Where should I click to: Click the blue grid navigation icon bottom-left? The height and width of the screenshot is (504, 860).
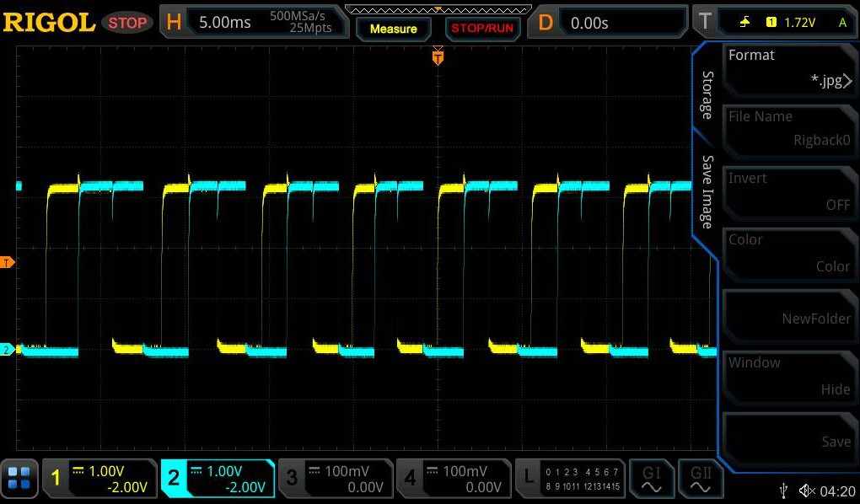pos(19,478)
